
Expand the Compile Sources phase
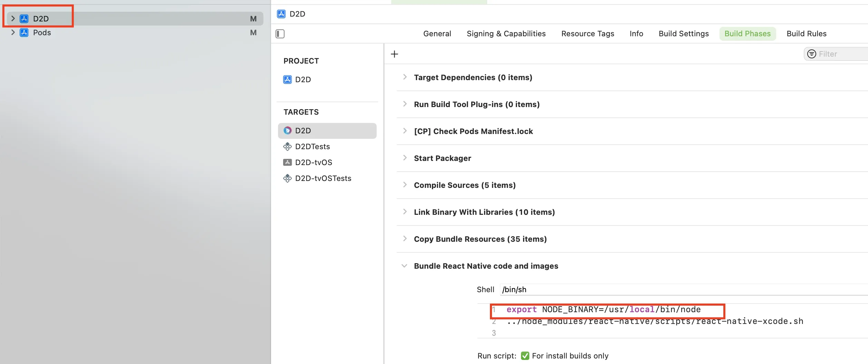[405, 185]
